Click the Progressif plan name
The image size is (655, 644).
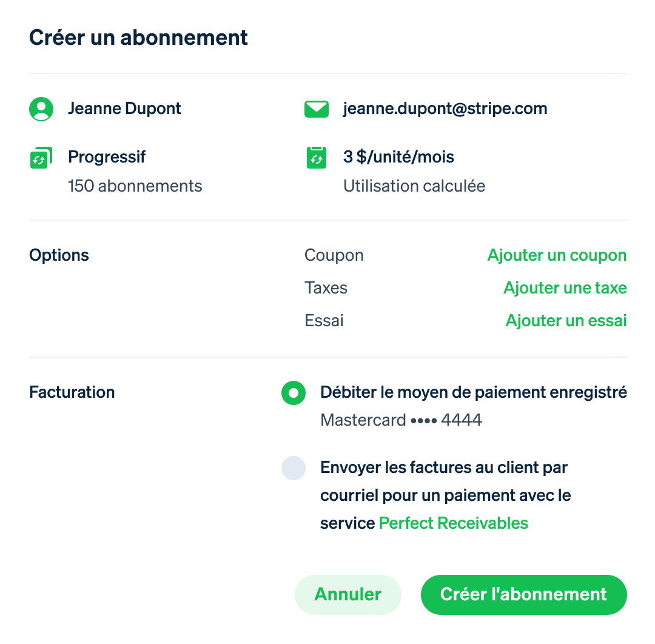(107, 157)
